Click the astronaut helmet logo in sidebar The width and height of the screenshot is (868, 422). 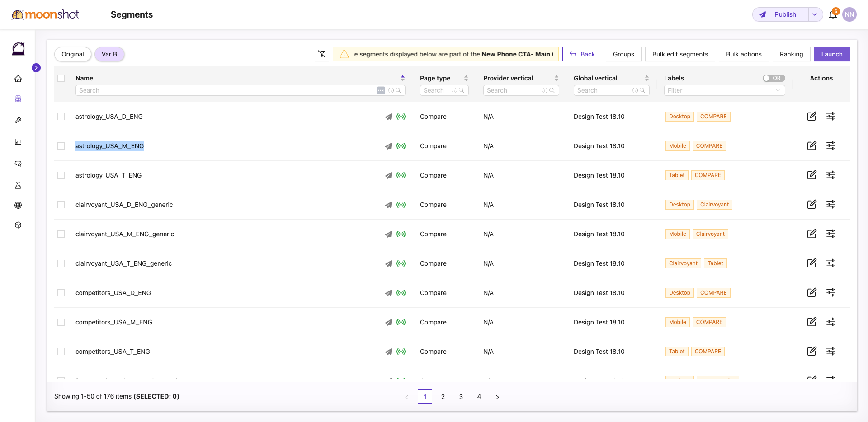click(x=18, y=49)
